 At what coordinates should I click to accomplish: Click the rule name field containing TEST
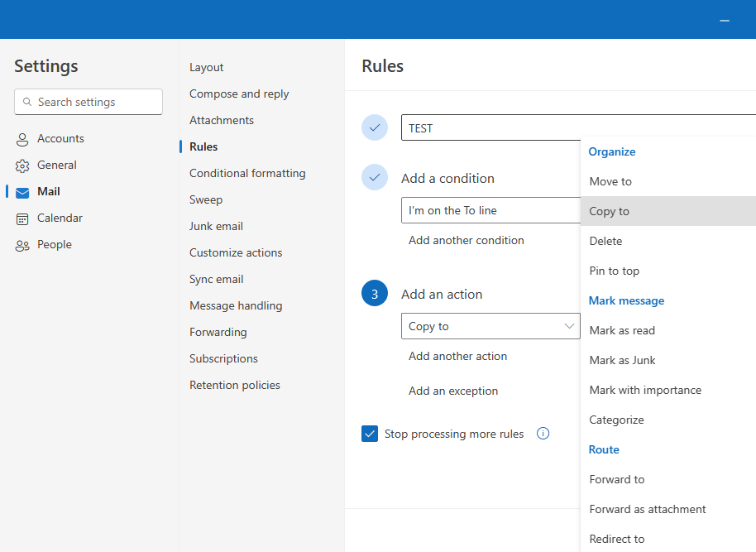[578, 128]
